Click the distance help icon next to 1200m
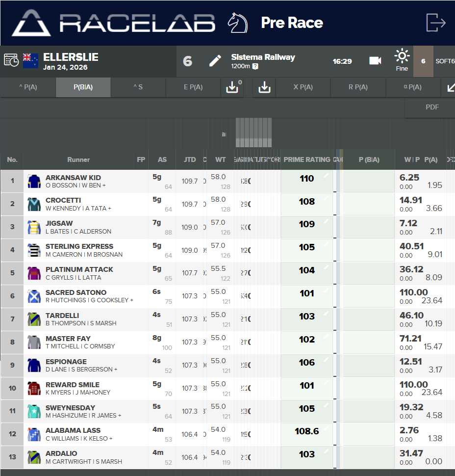Screen dimensions: 455x476 tap(255, 66)
